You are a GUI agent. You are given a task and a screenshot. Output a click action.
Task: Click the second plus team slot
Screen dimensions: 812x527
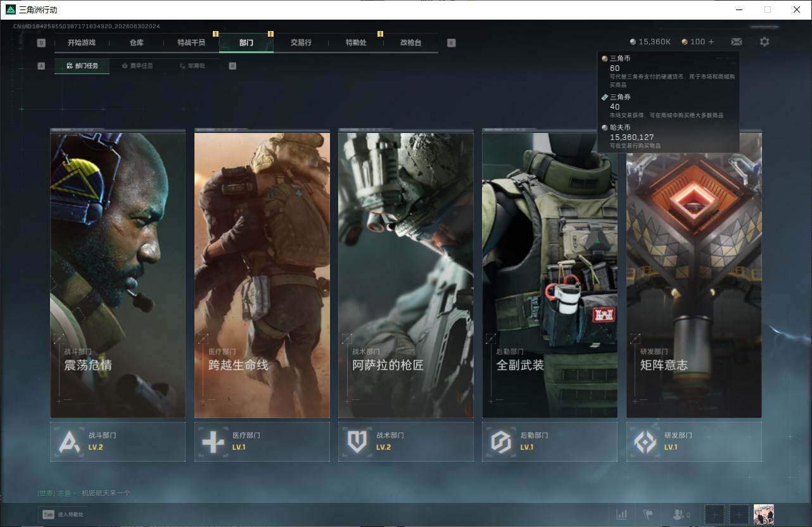point(739,514)
